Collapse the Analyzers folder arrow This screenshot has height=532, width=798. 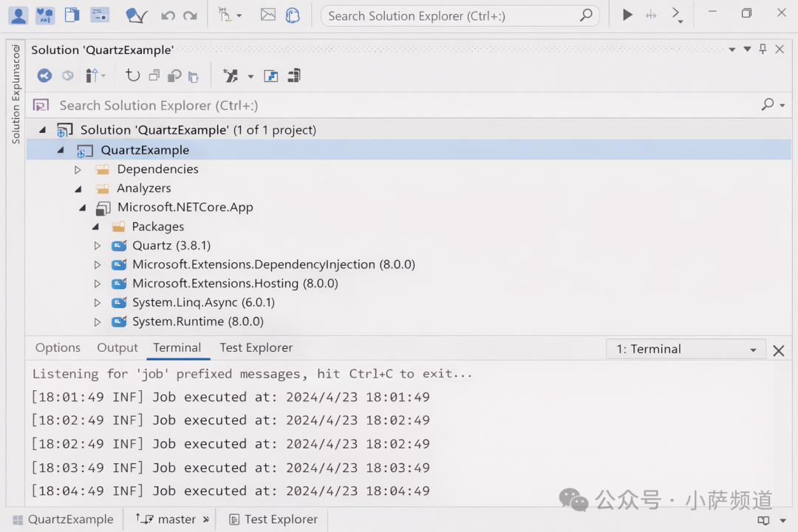tap(78, 189)
